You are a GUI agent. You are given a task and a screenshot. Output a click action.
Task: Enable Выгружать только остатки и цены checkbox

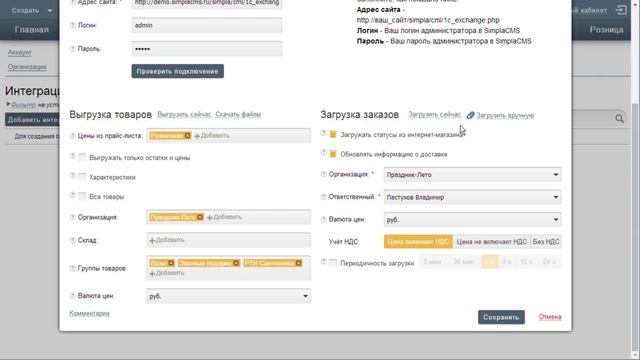pos(82,157)
